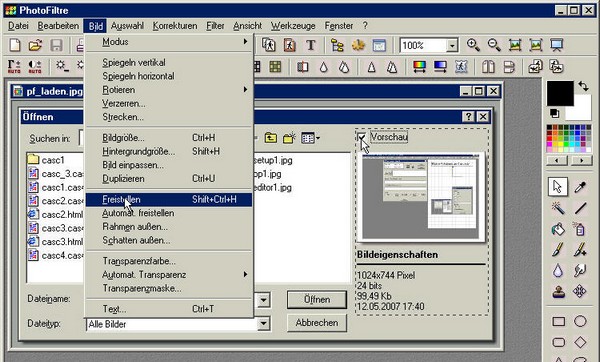Choose Freistellen from the Bild menu

point(169,199)
